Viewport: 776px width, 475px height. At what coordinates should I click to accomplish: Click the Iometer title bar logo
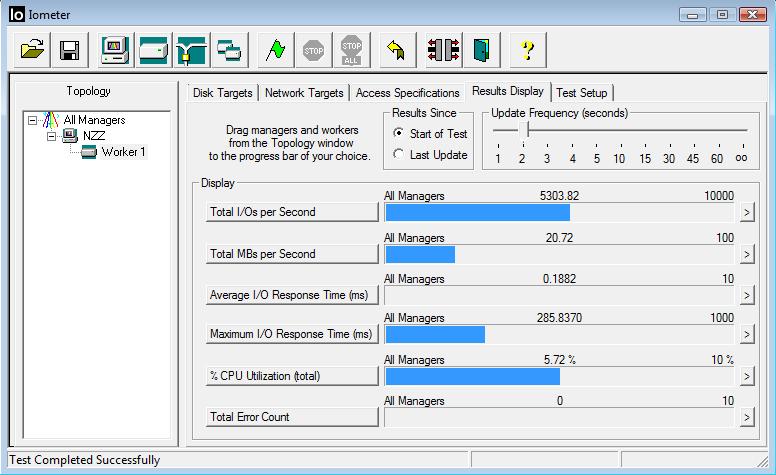16,14
